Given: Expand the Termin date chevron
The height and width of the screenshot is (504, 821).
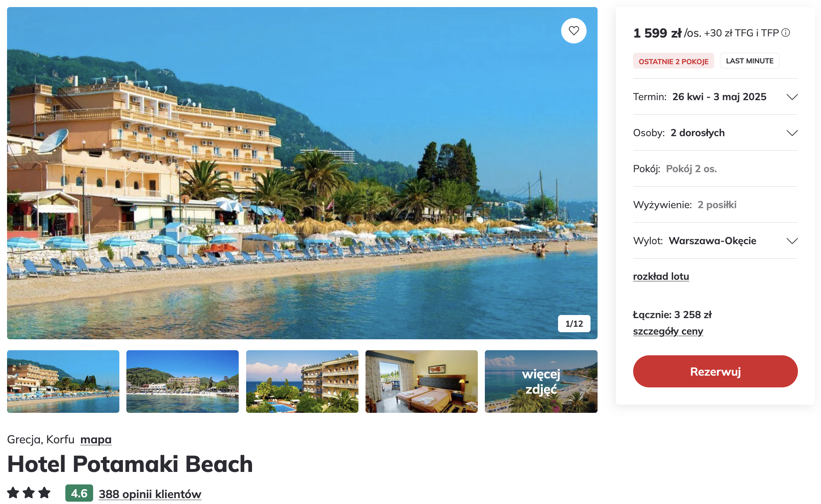Looking at the screenshot, I should tap(792, 97).
